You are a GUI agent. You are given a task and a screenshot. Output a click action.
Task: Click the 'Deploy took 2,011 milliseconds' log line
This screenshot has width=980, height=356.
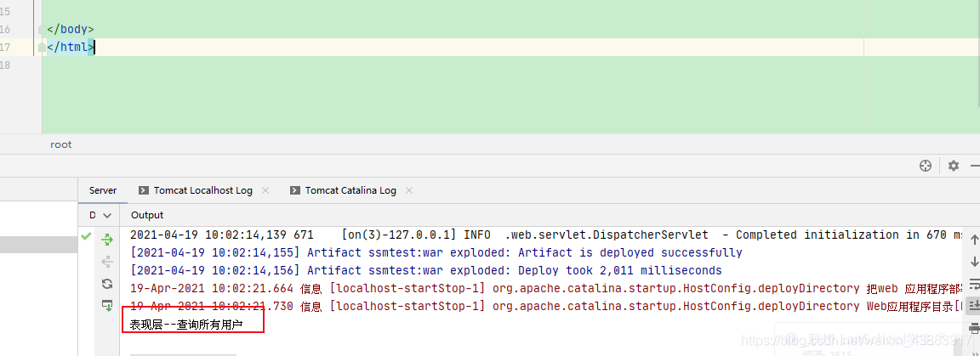click(x=425, y=271)
